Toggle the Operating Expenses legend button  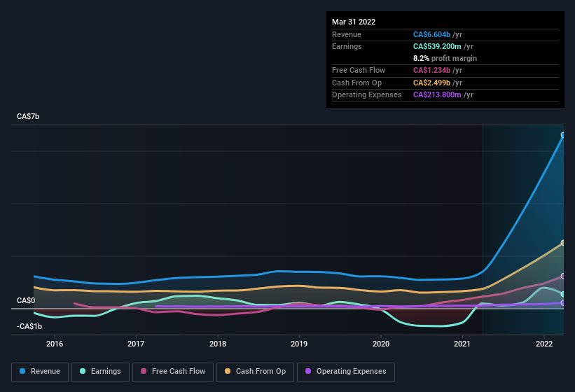[345, 372]
